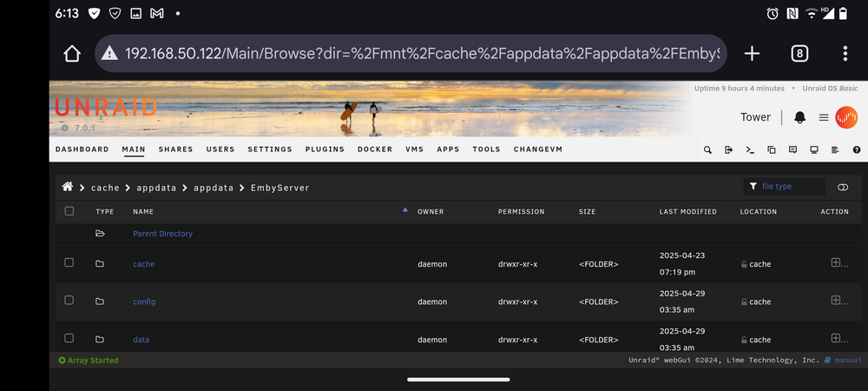Tap the not-secure warning triangle icon
This screenshot has height=391, width=868.
tap(109, 53)
